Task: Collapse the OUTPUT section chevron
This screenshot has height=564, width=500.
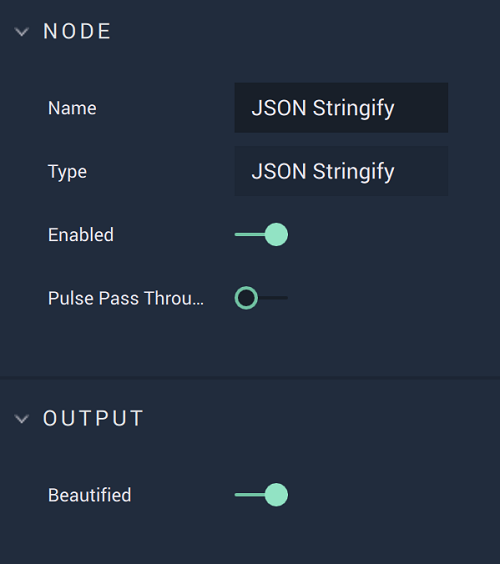Action: pyautogui.click(x=22, y=419)
